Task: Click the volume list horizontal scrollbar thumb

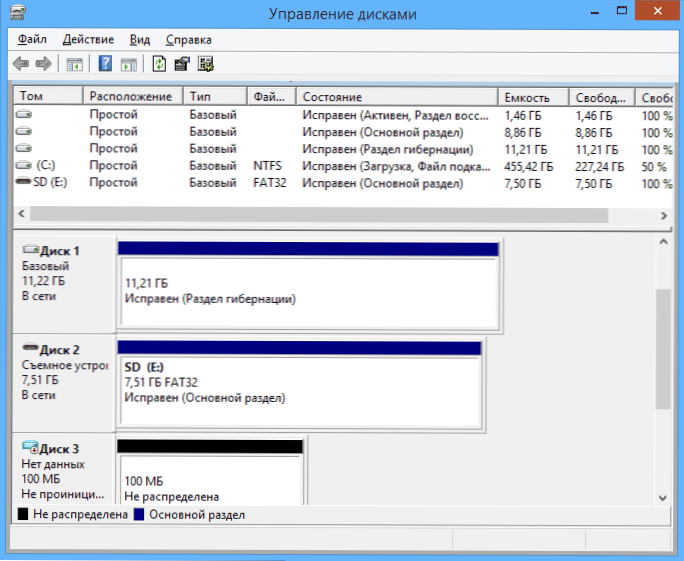Action: 319,215
